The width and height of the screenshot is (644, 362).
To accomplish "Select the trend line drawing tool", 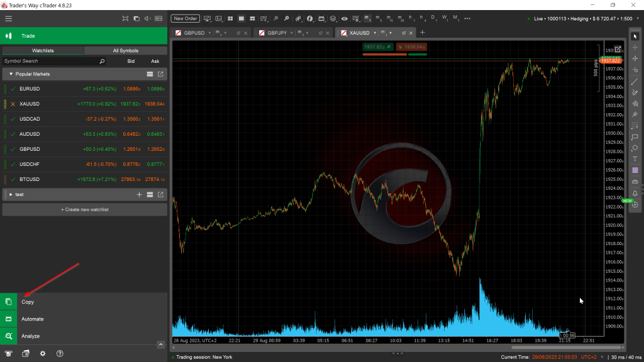I will tap(635, 81).
